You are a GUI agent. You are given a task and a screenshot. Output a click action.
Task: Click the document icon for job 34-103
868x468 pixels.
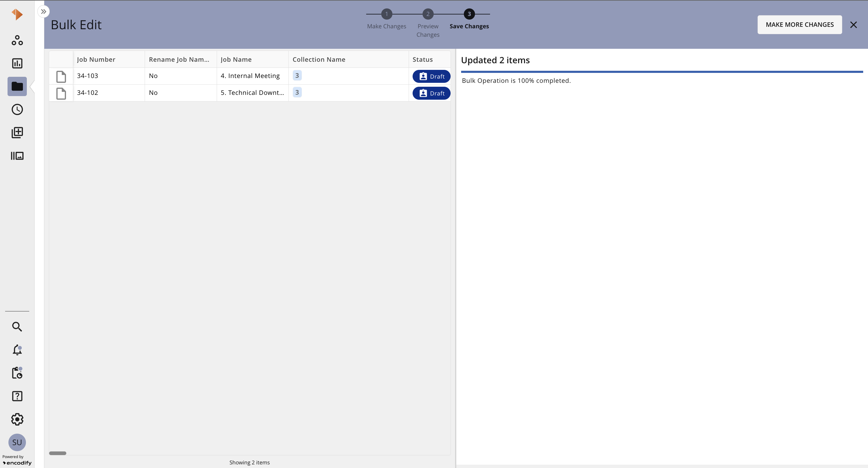click(61, 76)
